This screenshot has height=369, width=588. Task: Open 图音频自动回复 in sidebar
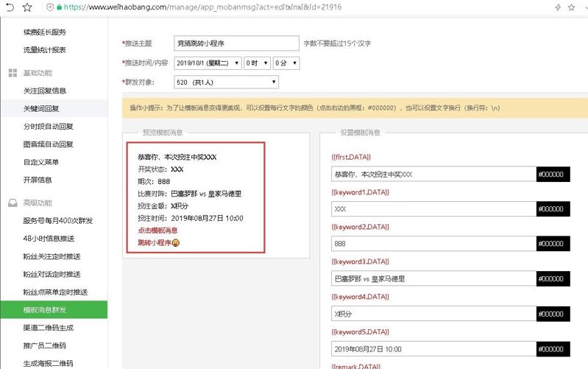tap(48, 144)
